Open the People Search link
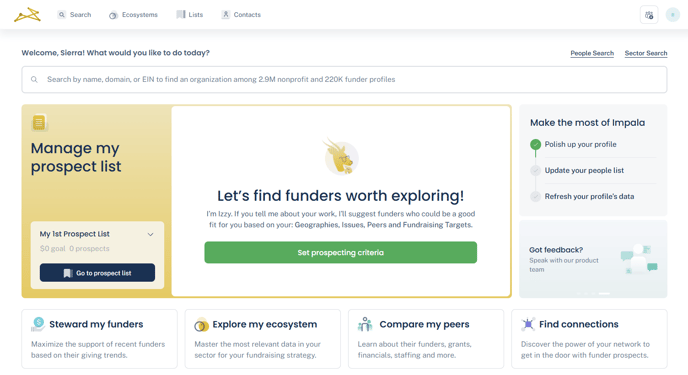 click(x=592, y=53)
